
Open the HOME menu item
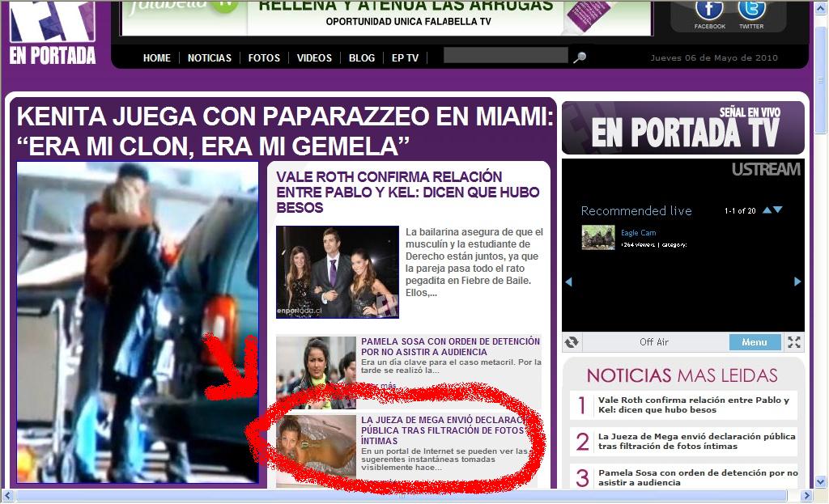pyautogui.click(x=157, y=57)
